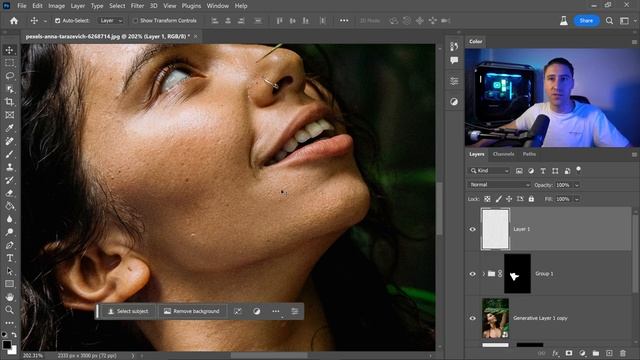Screen dimensions: 640x360
Task: Toggle lock image pixels brush icon
Action: (x=498, y=199)
